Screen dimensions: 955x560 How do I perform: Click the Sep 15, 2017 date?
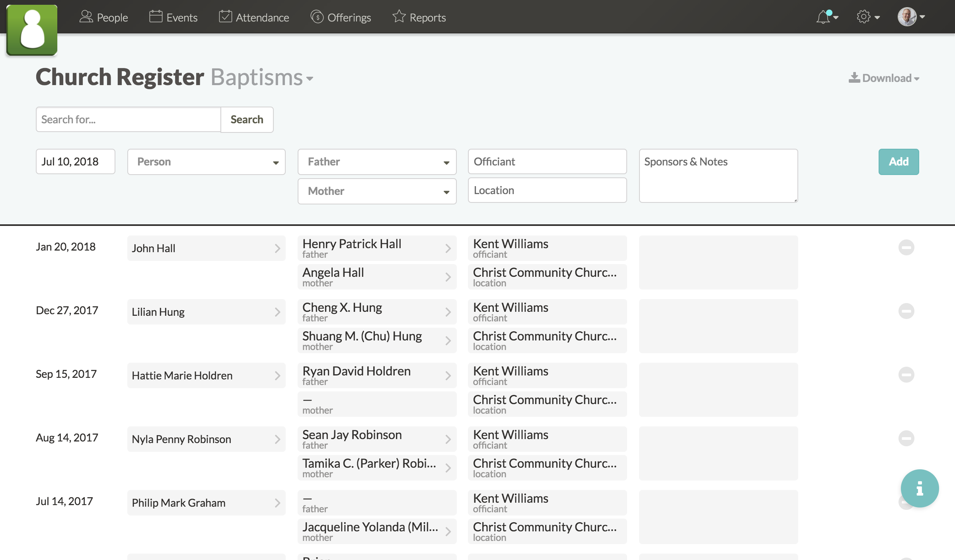[x=66, y=374]
